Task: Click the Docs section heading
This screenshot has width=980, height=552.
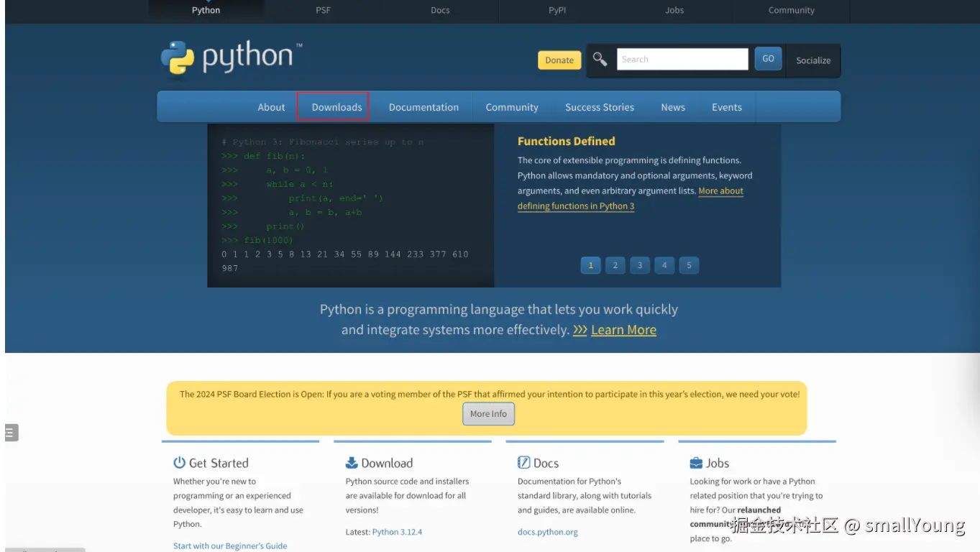Action: click(546, 464)
